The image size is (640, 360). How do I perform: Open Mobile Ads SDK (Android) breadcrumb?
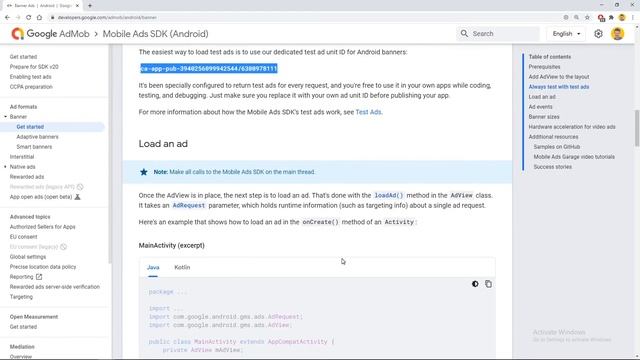tap(156, 34)
